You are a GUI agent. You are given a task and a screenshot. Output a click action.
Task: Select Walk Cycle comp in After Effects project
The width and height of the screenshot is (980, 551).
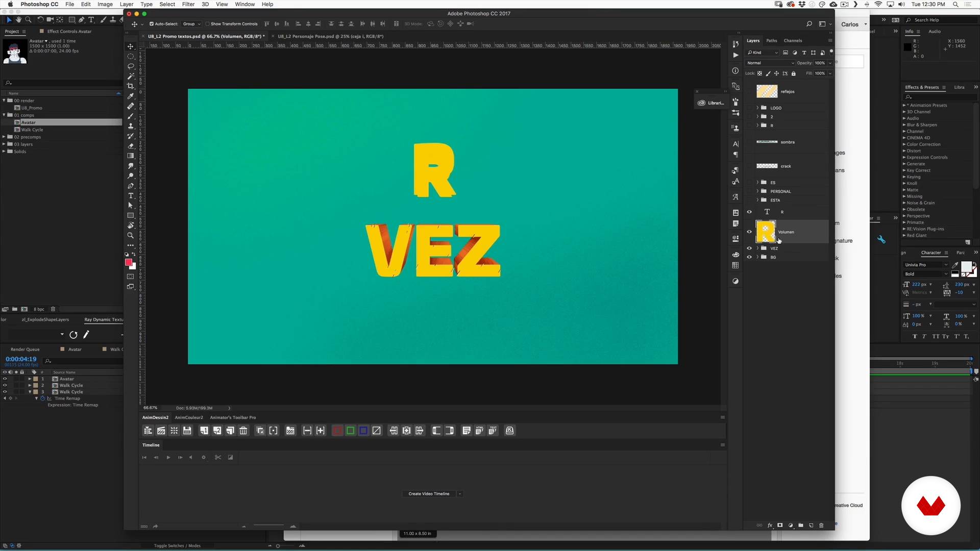click(x=32, y=130)
